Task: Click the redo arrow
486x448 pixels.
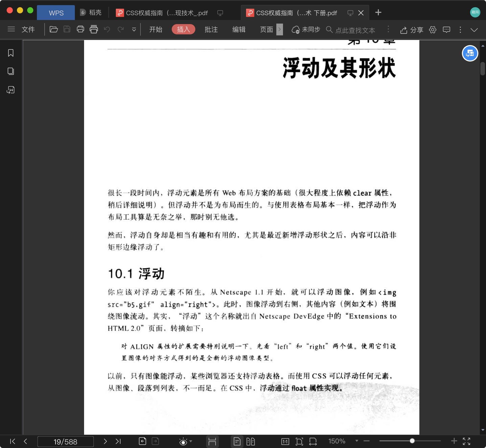Action: point(120,29)
